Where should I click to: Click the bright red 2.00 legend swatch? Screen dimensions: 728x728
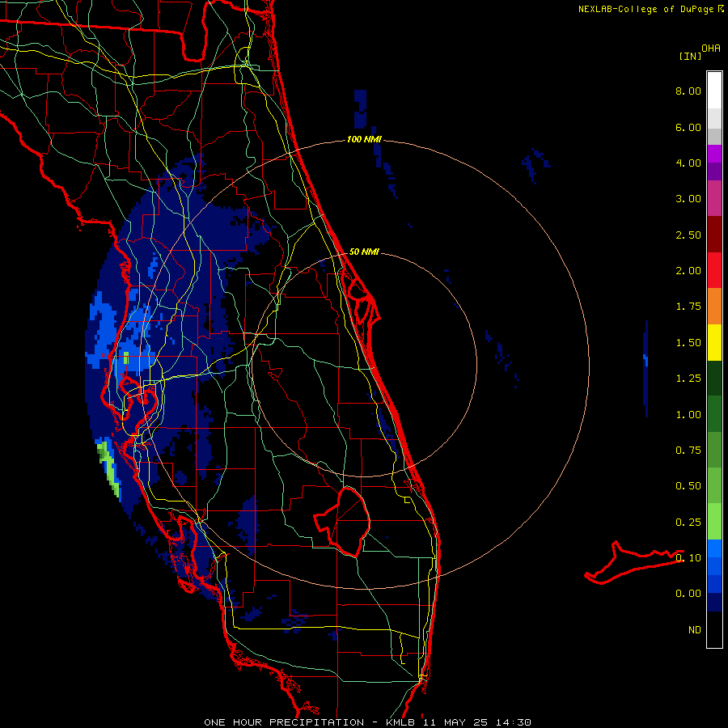tap(714, 270)
